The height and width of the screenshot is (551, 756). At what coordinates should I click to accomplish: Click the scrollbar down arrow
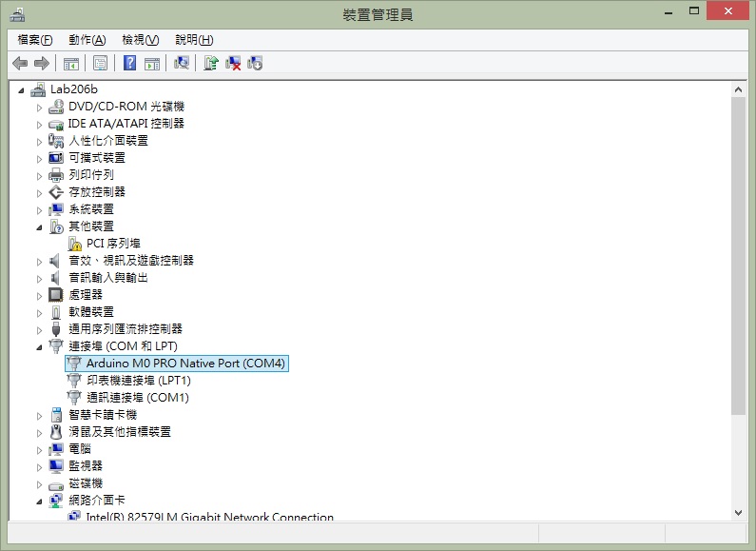tap(738, 512)
